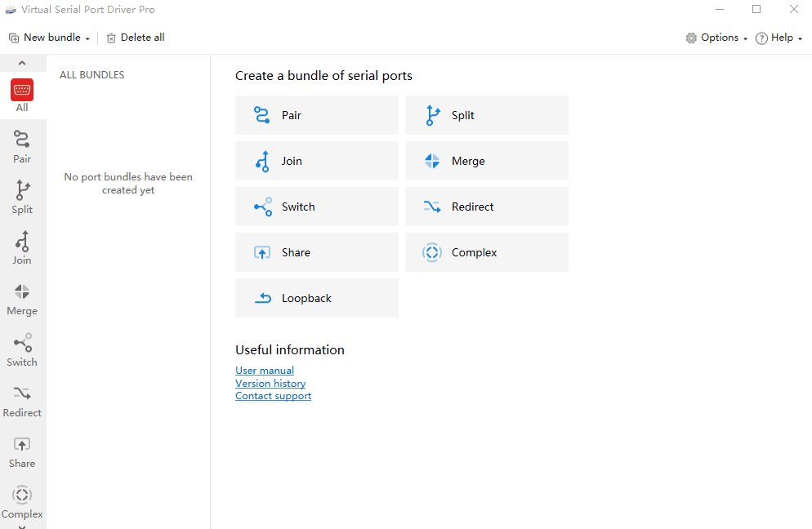This screenshot has height=529, width=812.
Task: Click Delete all in the toolbar
Action: [x=136, y=38]
